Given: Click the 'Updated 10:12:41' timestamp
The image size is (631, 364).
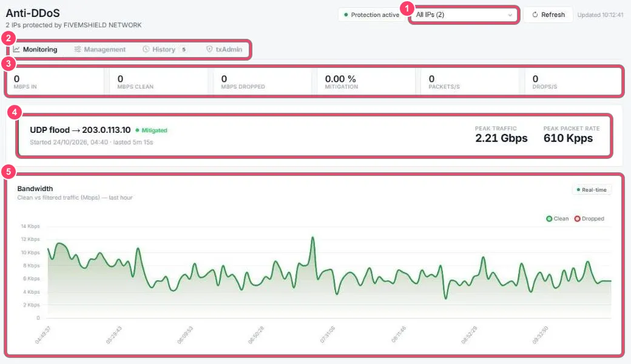Looking at the screenshot, I should tap(600, 15).
